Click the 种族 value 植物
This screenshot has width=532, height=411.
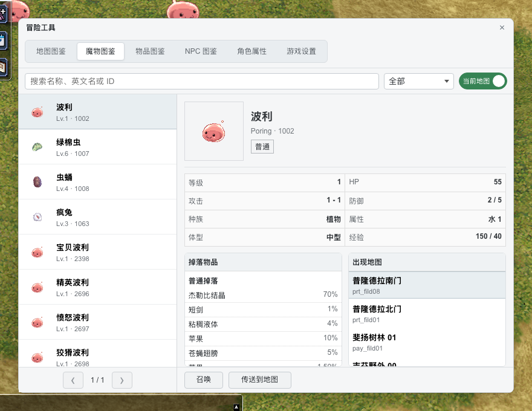334,219
